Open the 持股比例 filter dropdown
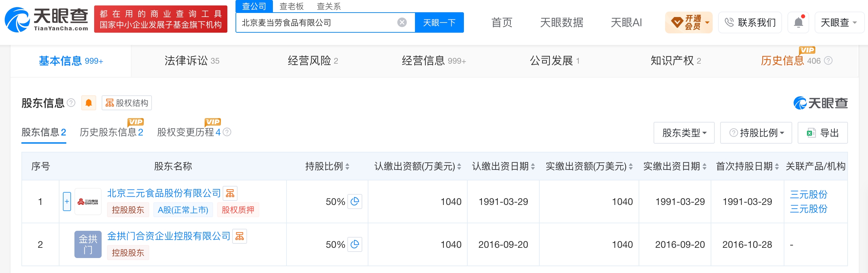The width and height of the screenshot is (868, 273). (x=756, y=133)
